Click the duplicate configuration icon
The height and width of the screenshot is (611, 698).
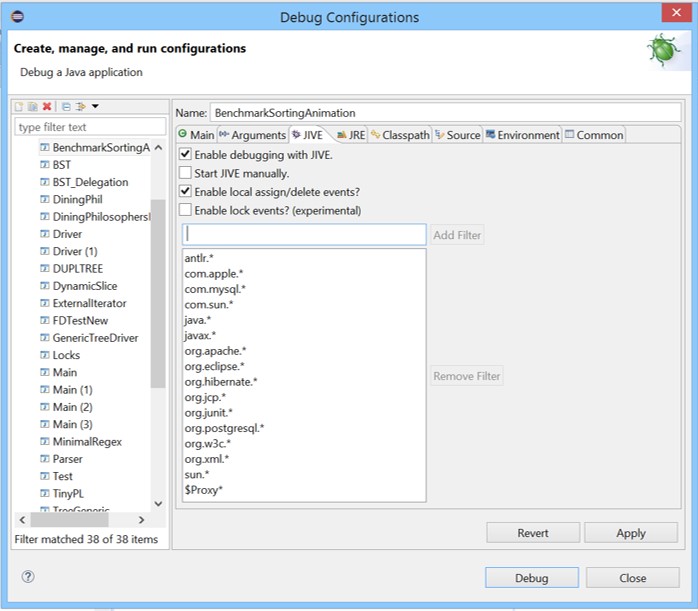[32, 106]
